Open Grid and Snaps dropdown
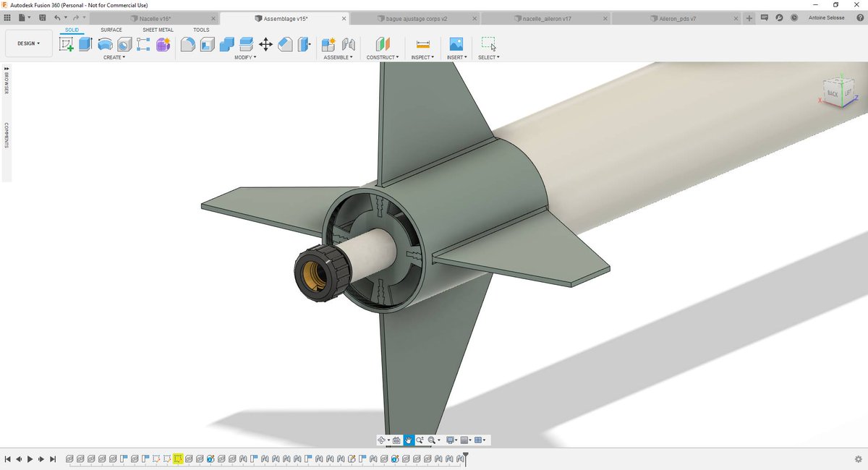This screenshot has width=868, height=470. pos(467,440)
